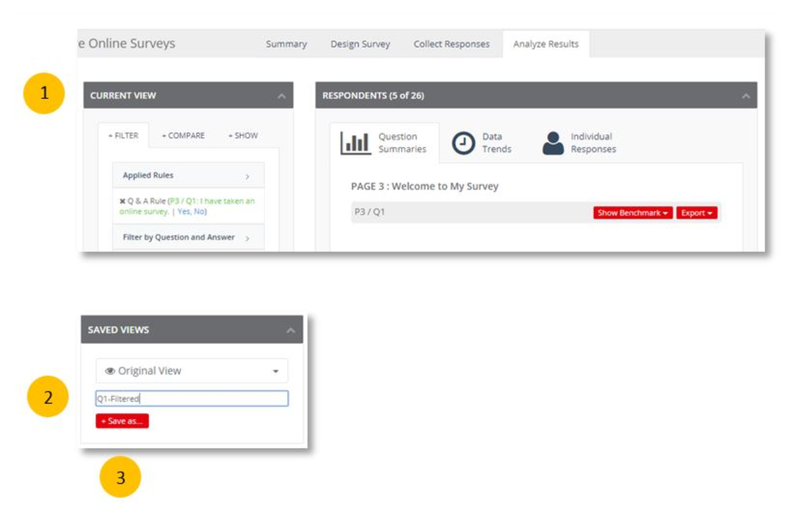This screenshot has height=506, width=812.
Task: Collapse the Saved Views panel
Action: point(291,330)
